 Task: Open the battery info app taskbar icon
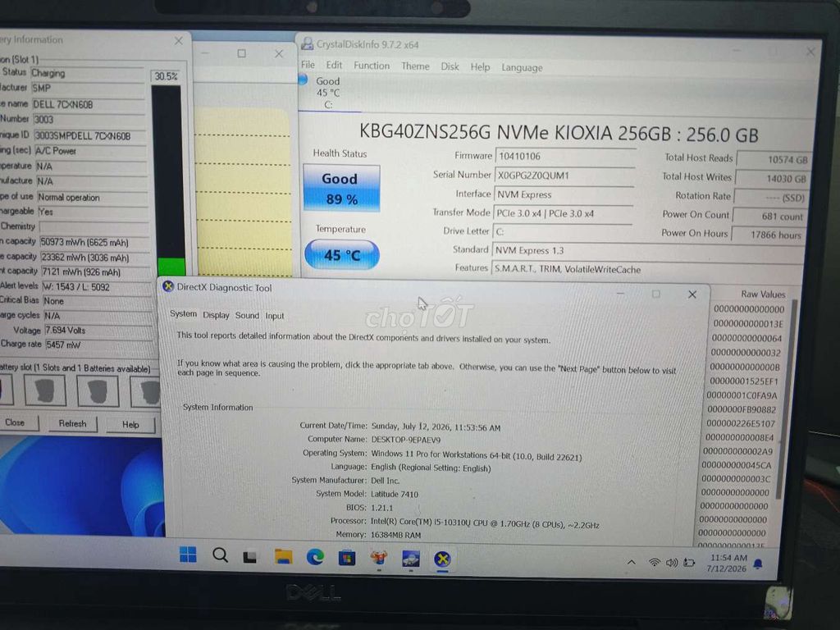[379, 558]
